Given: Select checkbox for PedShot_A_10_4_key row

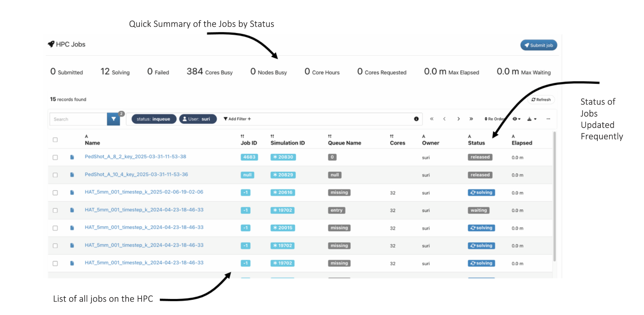Looking at the screenshot, I should (55, 175).
